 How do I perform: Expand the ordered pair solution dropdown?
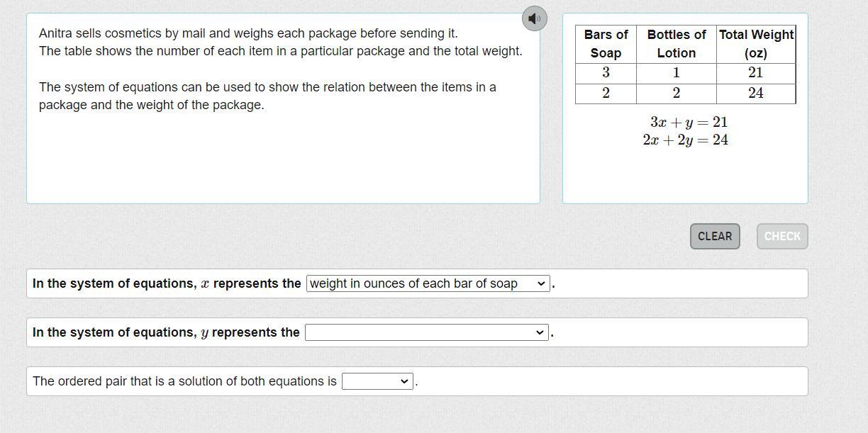377,381
